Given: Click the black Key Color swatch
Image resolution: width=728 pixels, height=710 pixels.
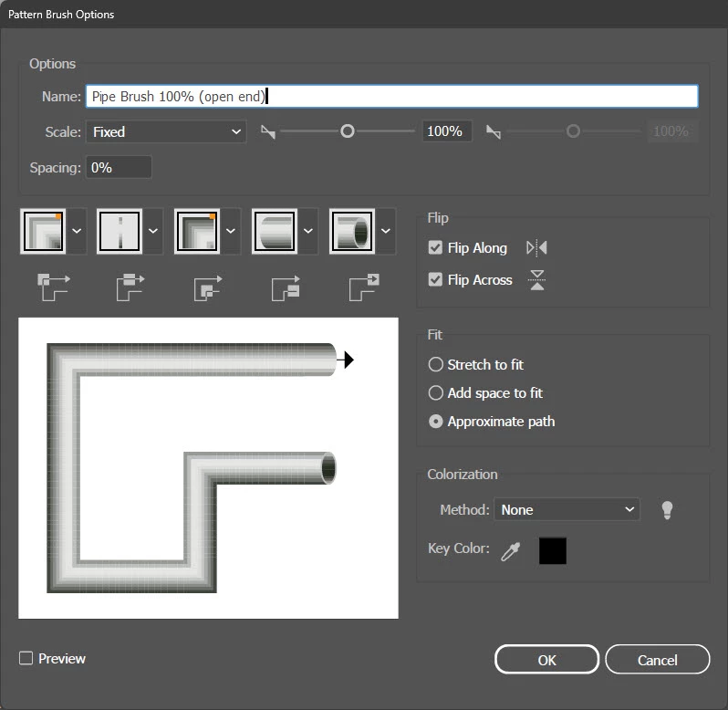Looking at the screenshot, I should coord(553,550).
